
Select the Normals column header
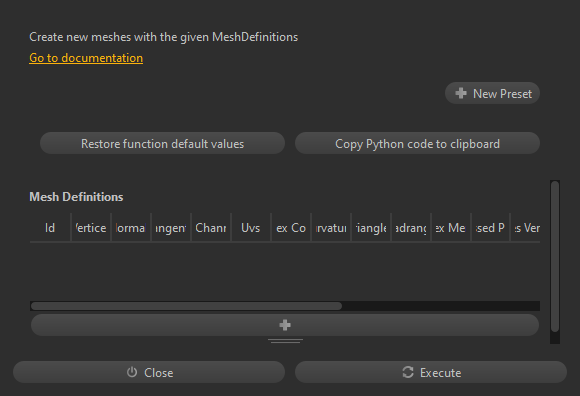[x=131, y=228]
